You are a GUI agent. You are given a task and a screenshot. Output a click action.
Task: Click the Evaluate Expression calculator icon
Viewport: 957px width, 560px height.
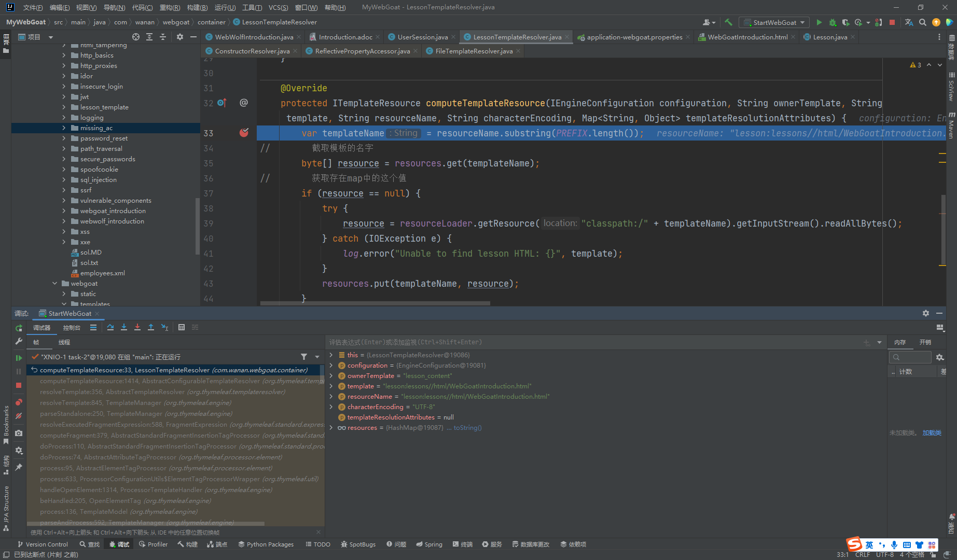coord(182,327)
